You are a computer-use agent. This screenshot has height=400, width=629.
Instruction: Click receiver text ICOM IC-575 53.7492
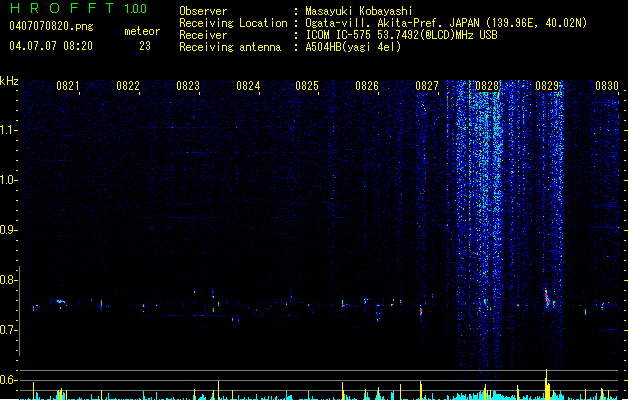[401, 35]
